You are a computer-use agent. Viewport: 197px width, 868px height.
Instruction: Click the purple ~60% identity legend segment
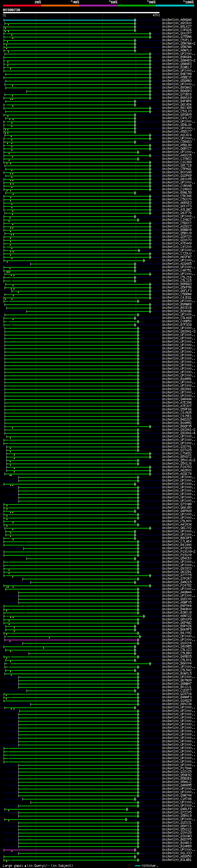99,6
